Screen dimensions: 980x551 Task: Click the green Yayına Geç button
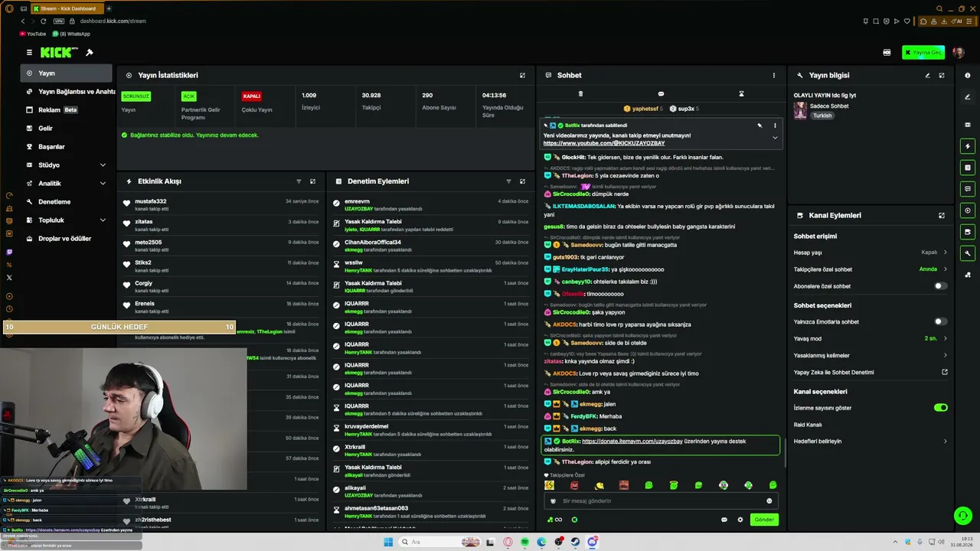[x=923, y=53]
